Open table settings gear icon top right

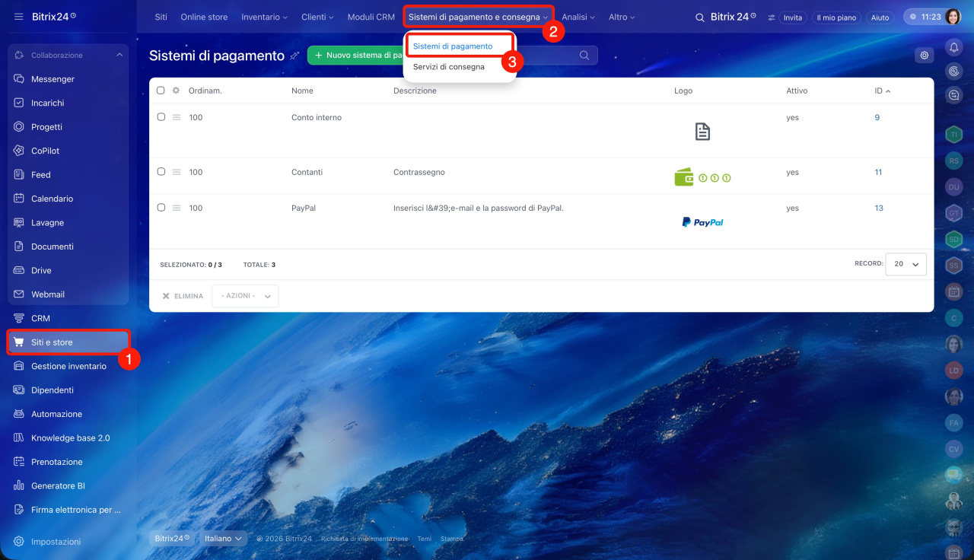click(x=925, y=56)
